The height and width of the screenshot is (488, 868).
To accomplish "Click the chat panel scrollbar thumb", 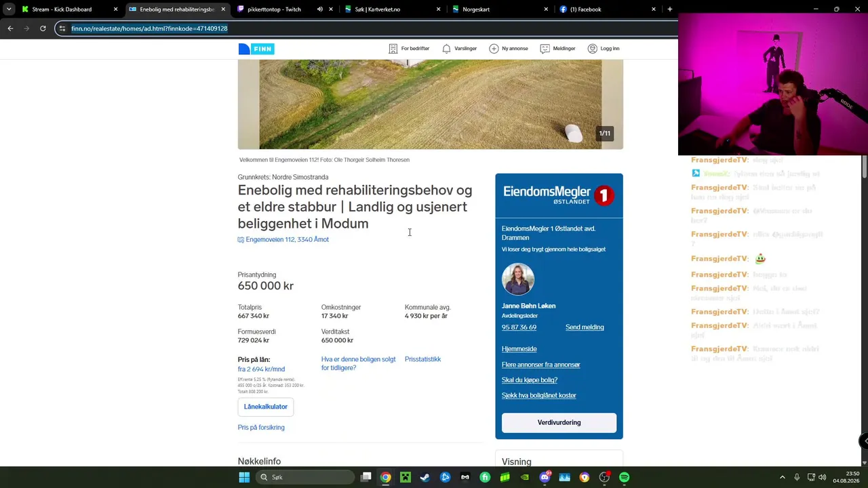I will pyautogui.click(x=865, y=167).
